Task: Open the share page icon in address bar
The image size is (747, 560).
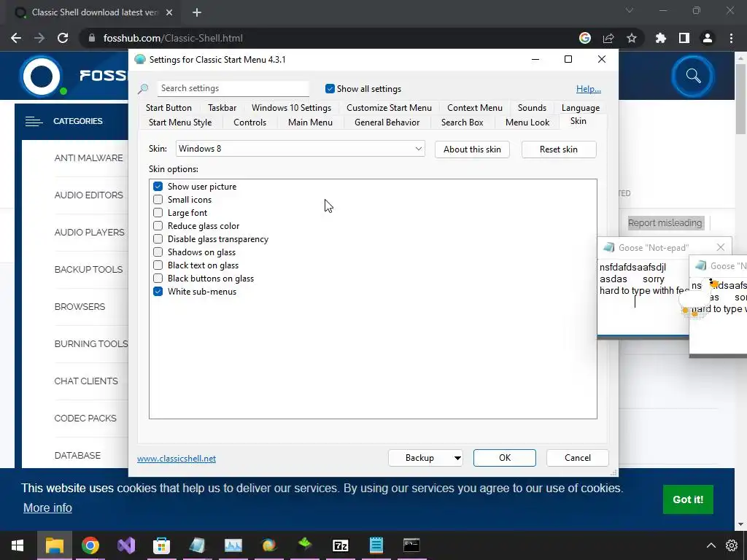Action: click(608, 38)
